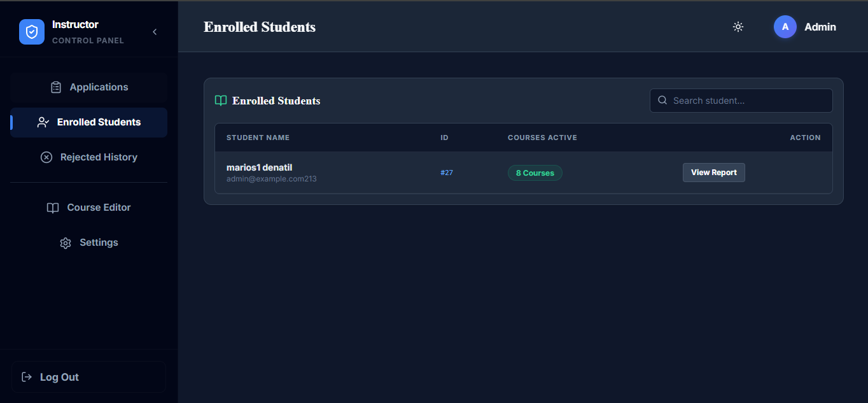868x403 pixels.
Task: Expand the Admin account menu
Action: 820,27
